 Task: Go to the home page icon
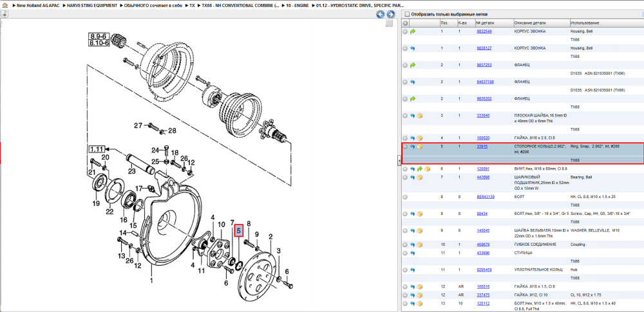tap(5, 6)
